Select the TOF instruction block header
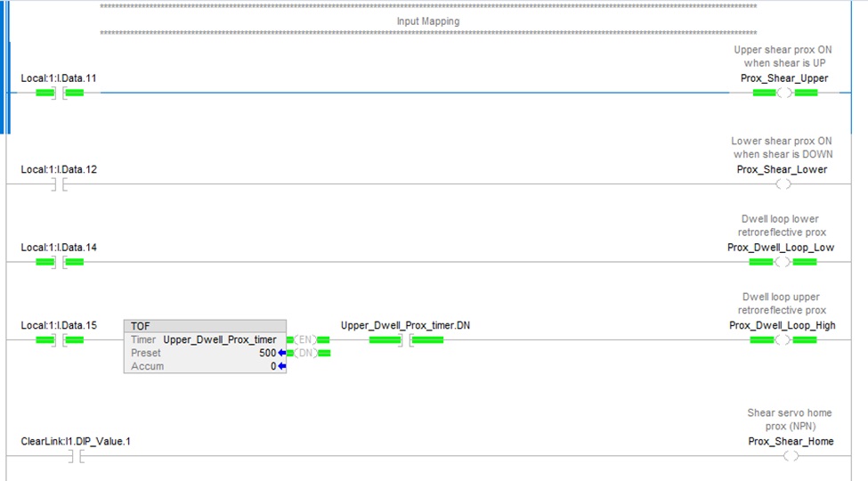Image resolution: width=868 pixels, height=481 pixels. (205, 326)
